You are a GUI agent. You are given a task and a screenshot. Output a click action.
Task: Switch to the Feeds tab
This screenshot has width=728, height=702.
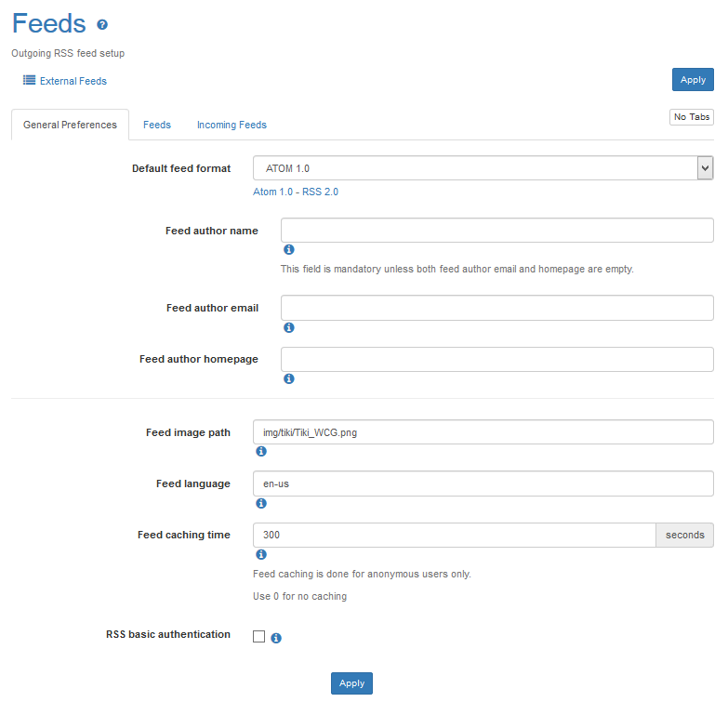(x=156, y=125)
